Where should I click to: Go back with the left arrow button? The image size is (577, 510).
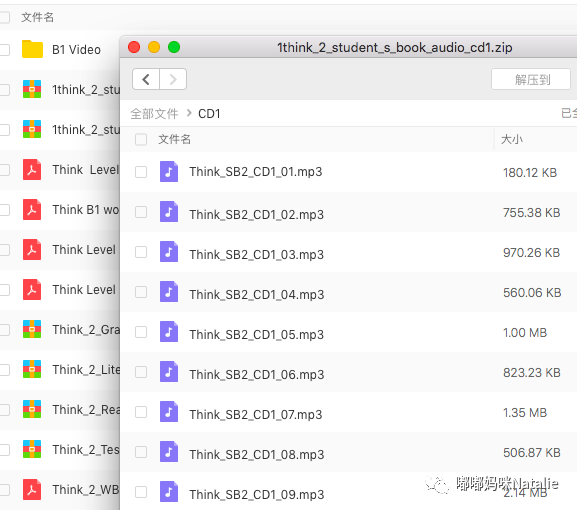coord(146,79)
